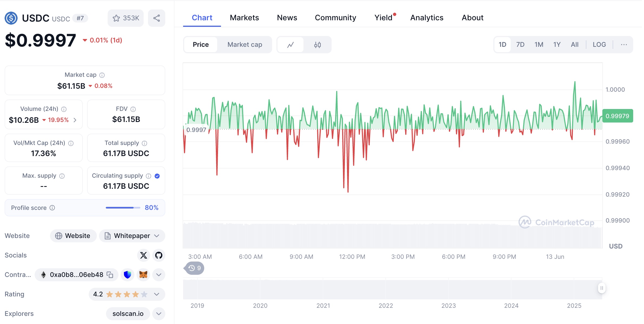Expand the Rating details chevron
The height and width of the screenshot is (324, 644).
point(157,294)
